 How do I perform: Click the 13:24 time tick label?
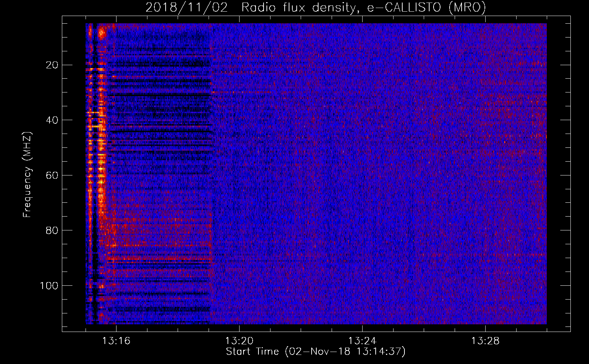pos(362,341)
